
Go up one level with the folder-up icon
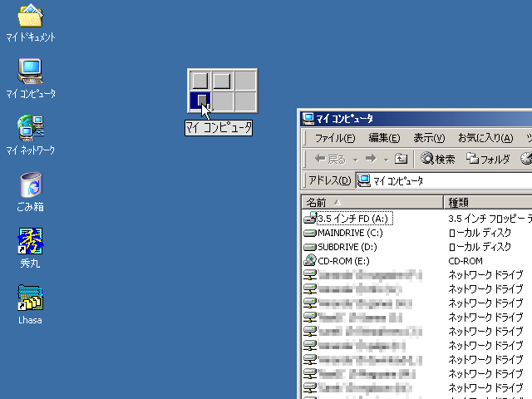click(401, 159)
